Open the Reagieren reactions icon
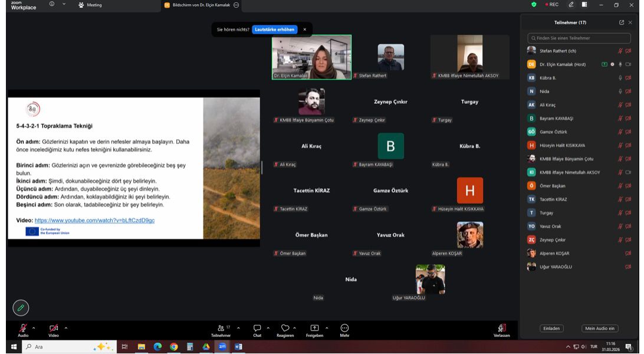The width and height of the screenshot is (644, 354). click(285, 328)
